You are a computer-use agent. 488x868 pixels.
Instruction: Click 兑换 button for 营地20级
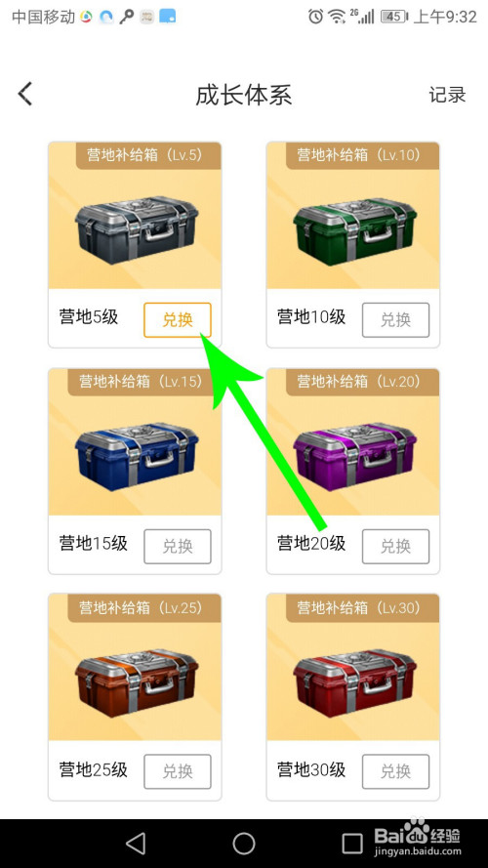coord(395,547)
